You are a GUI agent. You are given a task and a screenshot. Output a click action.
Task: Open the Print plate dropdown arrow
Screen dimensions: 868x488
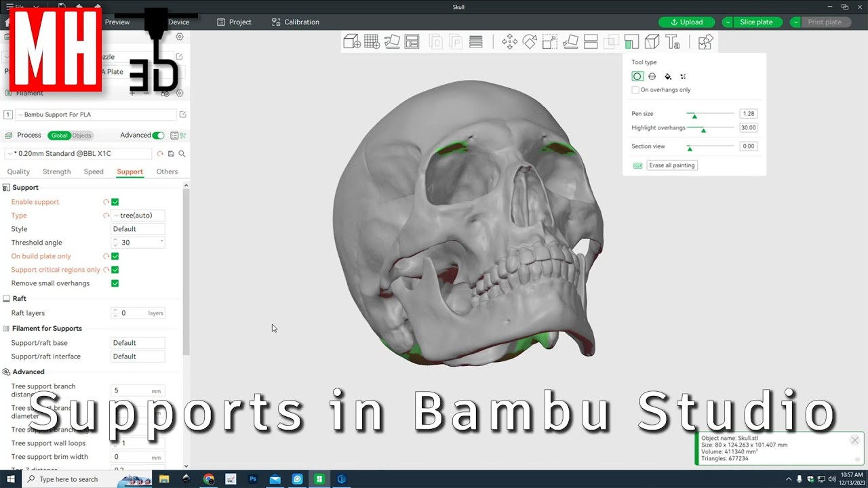[x=795, y=22]
